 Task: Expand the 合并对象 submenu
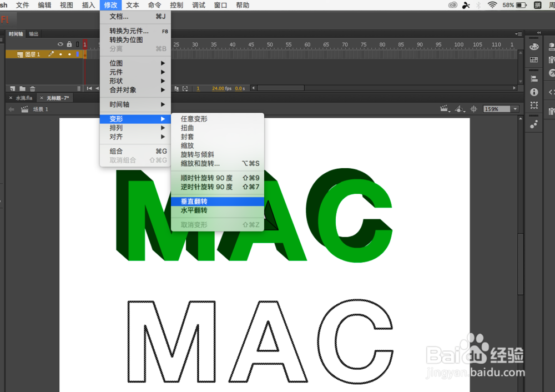135,90
